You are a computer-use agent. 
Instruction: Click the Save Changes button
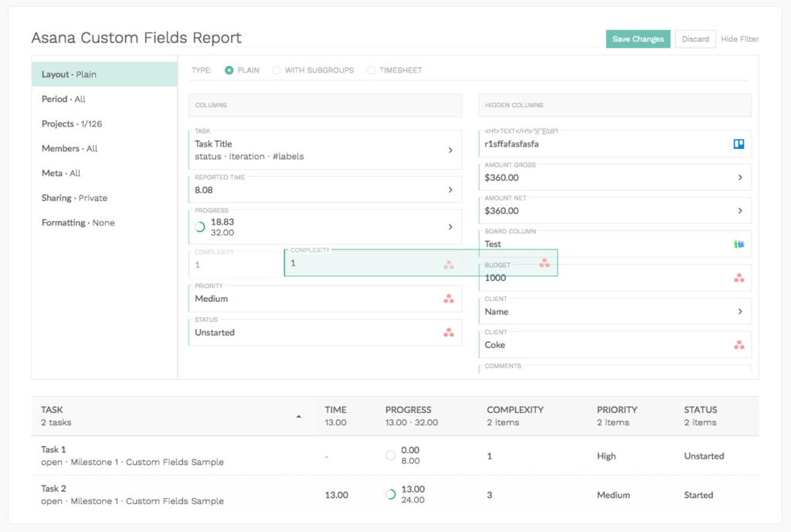tap(637, 39)
